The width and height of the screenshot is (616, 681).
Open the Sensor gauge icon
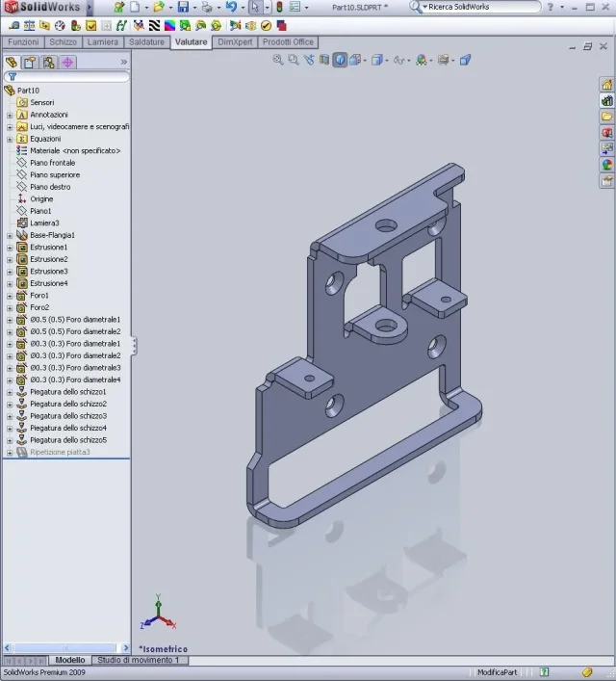(60, 26)
